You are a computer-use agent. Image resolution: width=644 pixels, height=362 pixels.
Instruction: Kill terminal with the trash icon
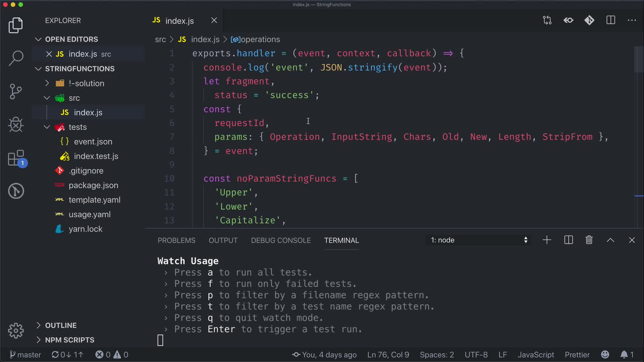(589, 240)
